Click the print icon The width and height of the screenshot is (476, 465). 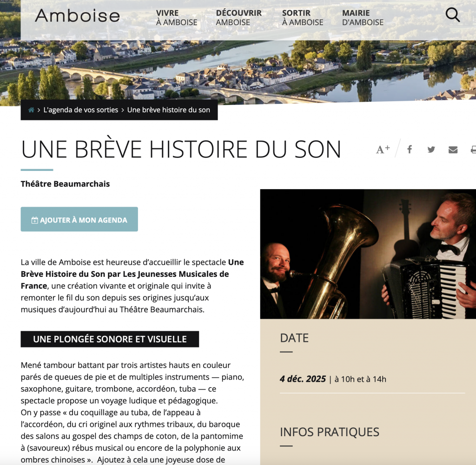[x=473, y=150]
